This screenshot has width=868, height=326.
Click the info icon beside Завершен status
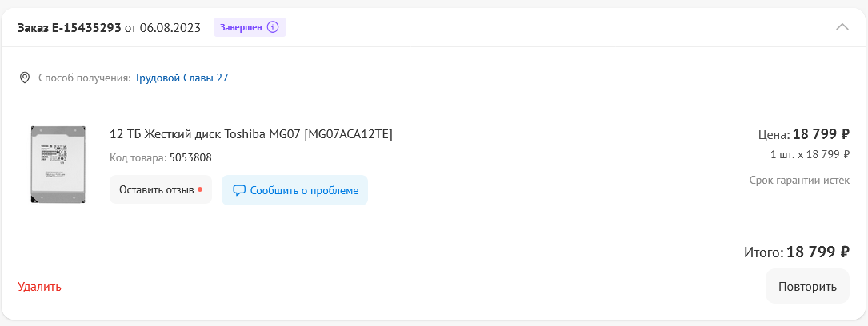273,27
